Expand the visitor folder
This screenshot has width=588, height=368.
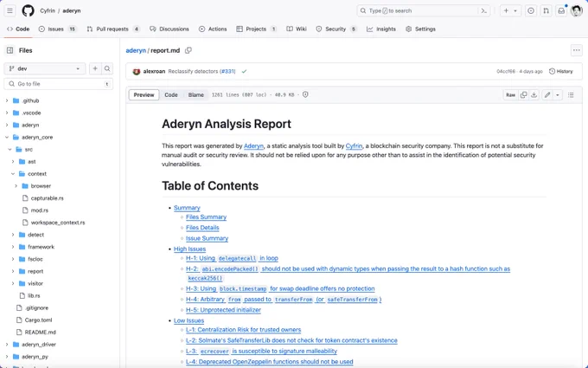(13, 283)
